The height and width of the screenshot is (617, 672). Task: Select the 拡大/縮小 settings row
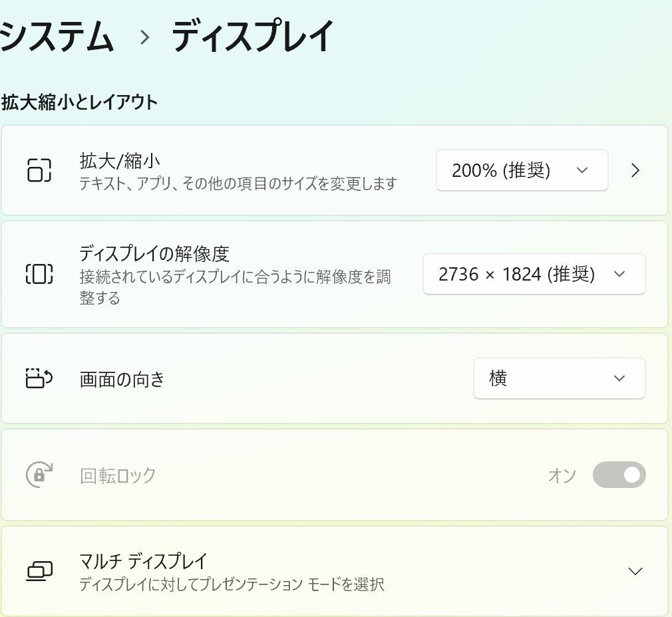click(x=200, y=170)
